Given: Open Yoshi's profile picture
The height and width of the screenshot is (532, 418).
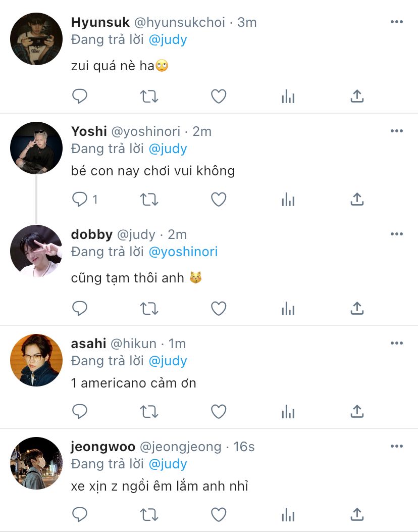Looking at the screenshot, I should (x=36, y=148).
